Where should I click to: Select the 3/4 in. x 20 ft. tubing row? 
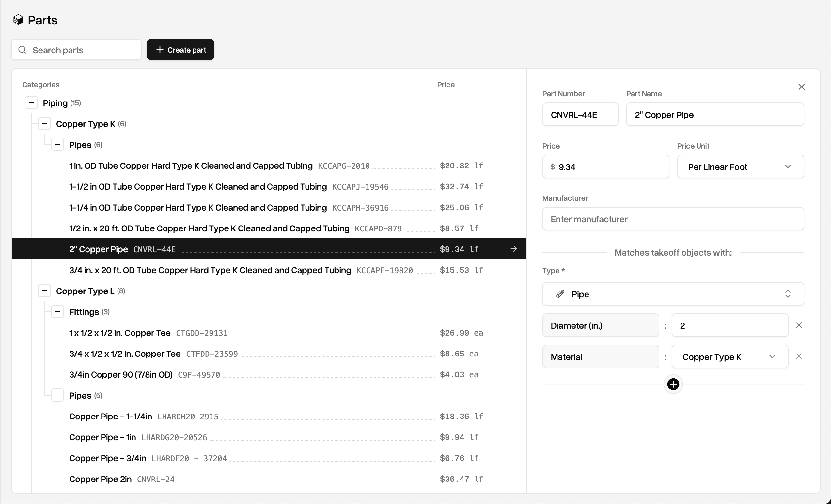click(269, 270)
